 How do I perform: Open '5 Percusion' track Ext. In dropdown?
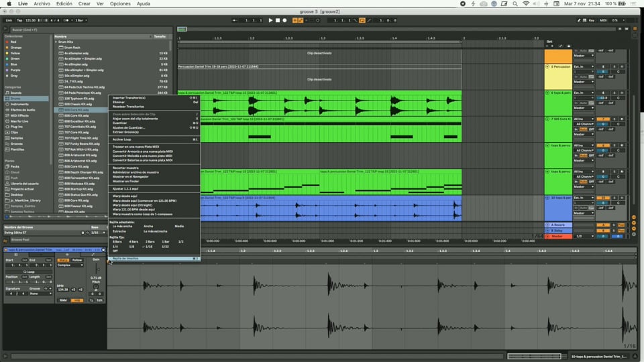pyautogui.click(x=584, y=66)
